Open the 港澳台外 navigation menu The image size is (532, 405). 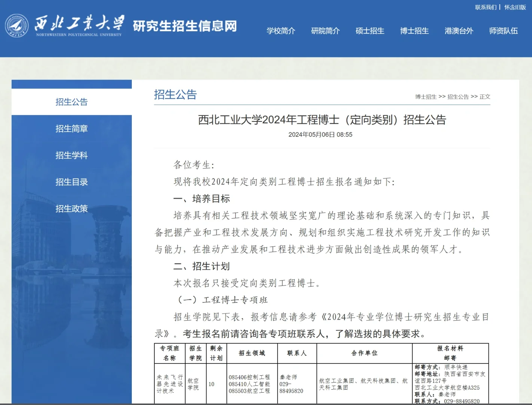pyautogui.click(x=459, y=31)
